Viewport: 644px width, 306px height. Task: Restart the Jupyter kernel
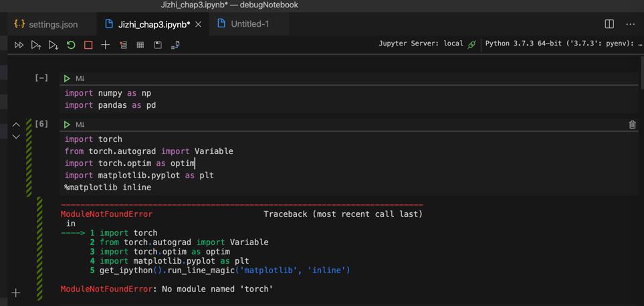click(x=71, y=46)
